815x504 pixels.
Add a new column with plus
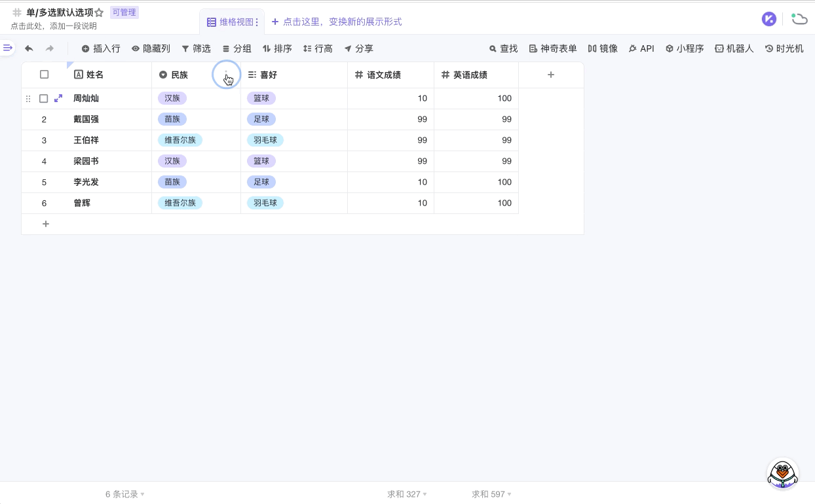point(550,75)
